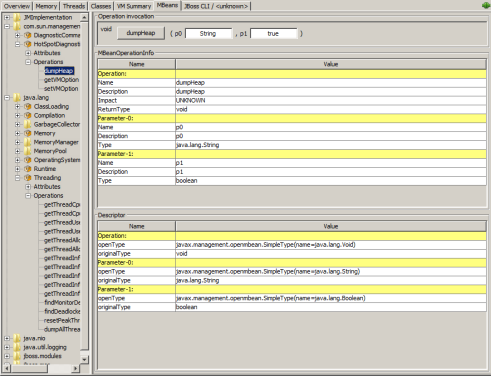Click Parameter-1 Type boolean value cell

coord(331,181)
